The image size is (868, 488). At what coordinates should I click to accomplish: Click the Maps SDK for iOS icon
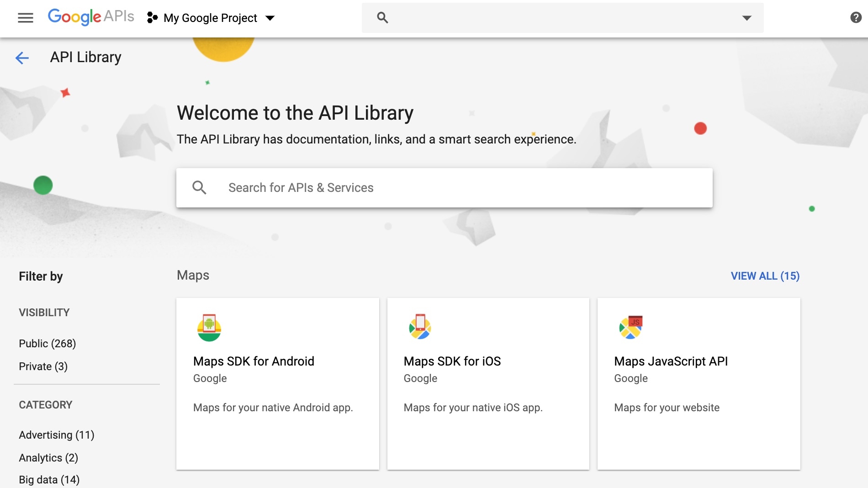click(420, 327)
